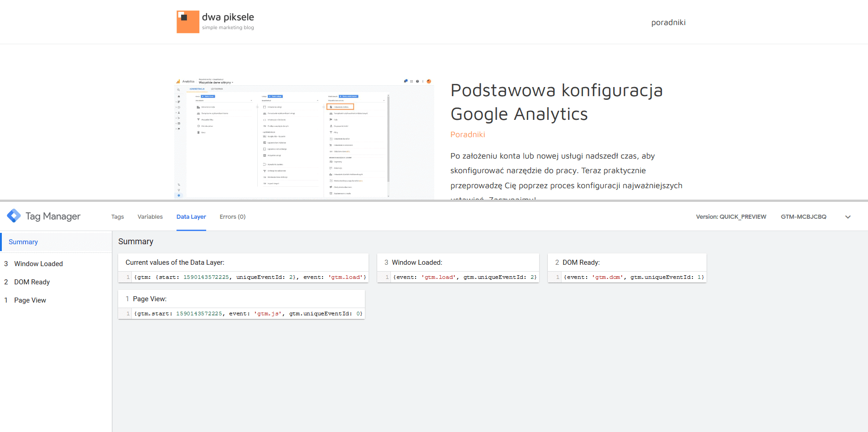Switch to the Variables tab
Image resolution: width=868 pixels, height=432 pixels.
point(150,217)
